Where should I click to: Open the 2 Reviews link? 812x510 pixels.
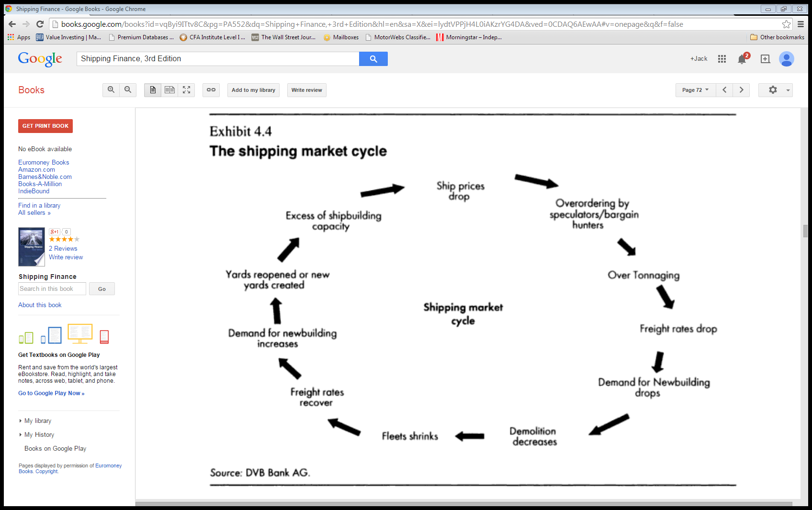63,248
